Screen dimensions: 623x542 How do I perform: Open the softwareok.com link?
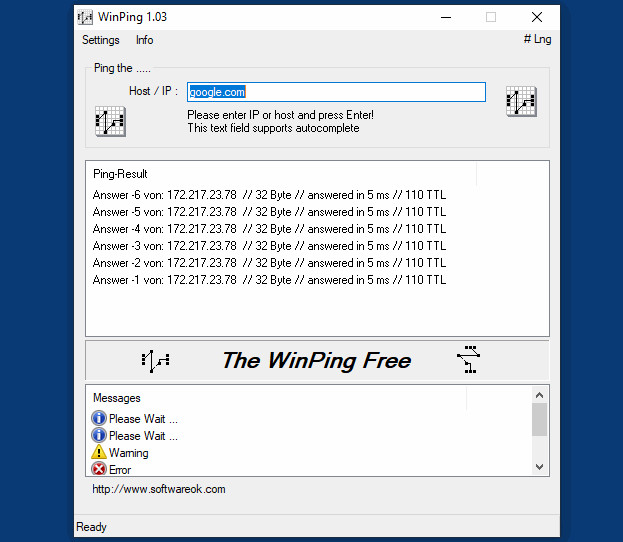(x=159, y=489)
